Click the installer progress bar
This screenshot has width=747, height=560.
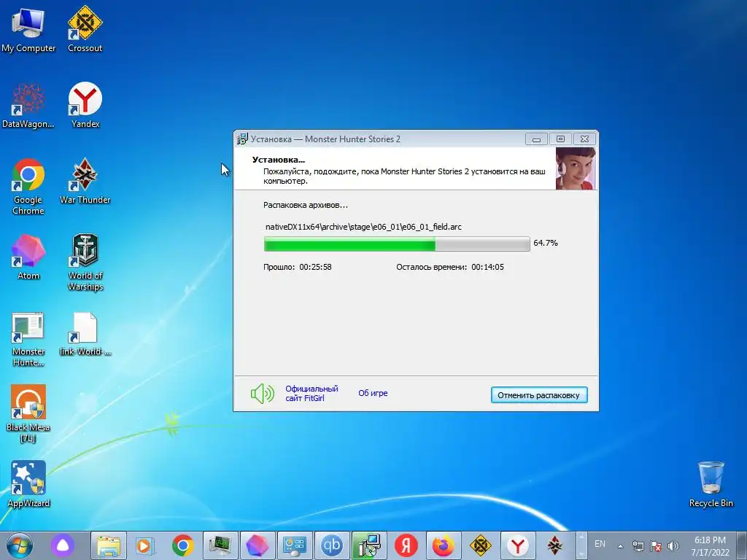(x=396, y=244)
